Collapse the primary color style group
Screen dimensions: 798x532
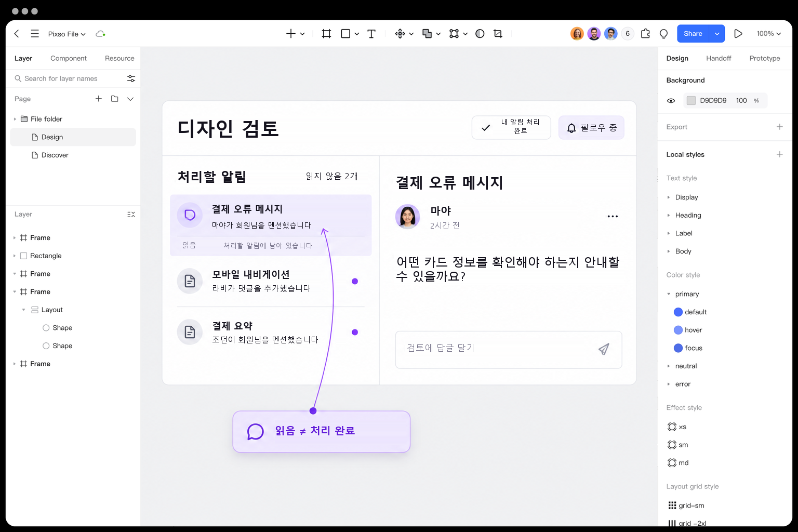point(669,294)
